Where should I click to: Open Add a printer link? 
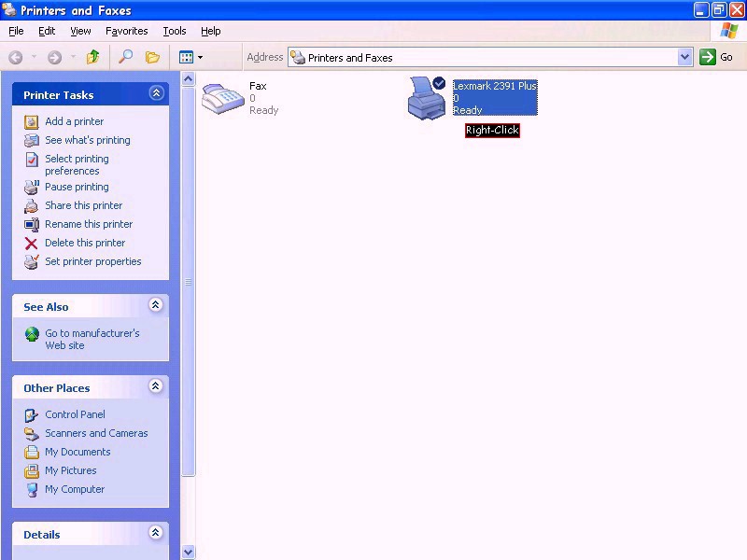pyautogui.click(x=75, y=121)
